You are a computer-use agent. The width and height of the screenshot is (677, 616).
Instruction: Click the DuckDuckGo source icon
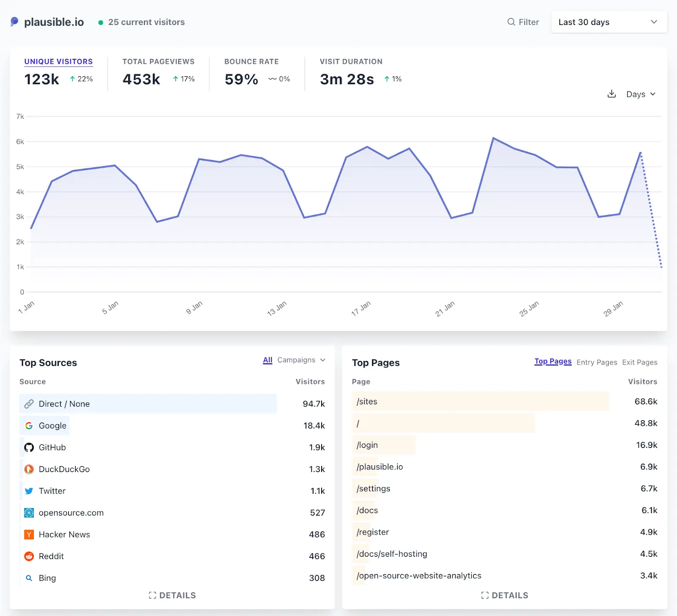(29, 469)
